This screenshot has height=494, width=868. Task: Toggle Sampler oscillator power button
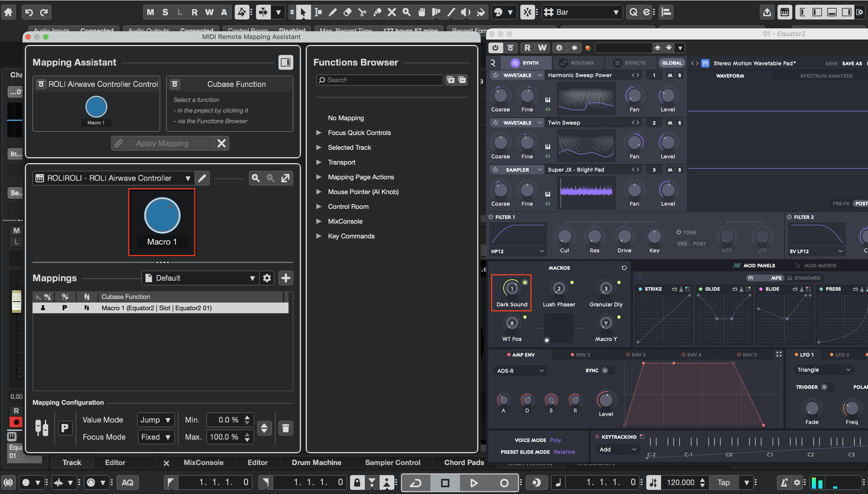495,169
